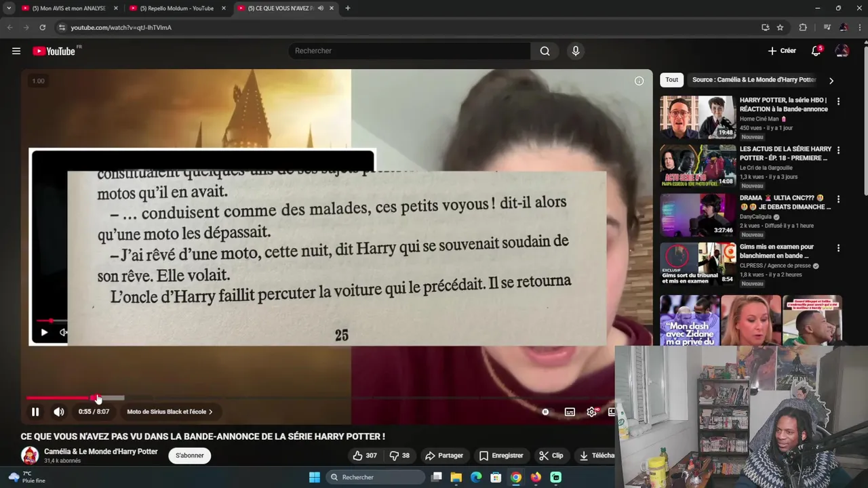Open the Chrome extensions puzzle icon
868x488 pixels.
[x=803, y=27]
